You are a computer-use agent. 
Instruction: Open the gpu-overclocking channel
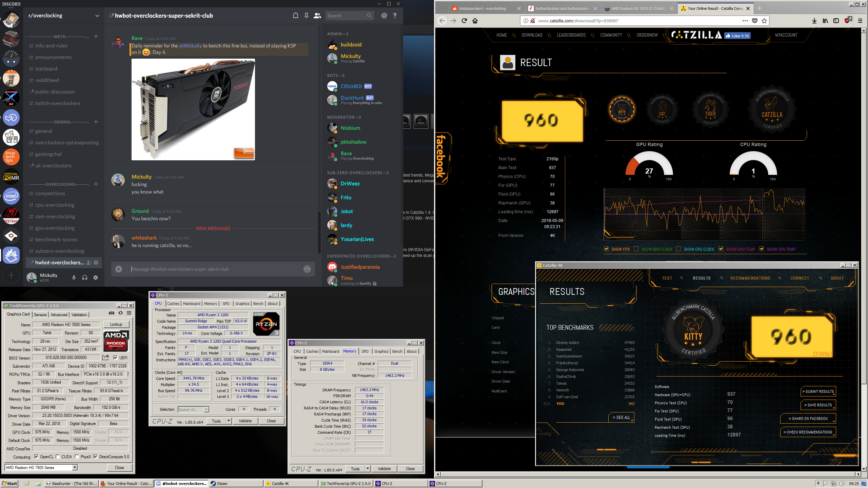click(x=55, y=228)
